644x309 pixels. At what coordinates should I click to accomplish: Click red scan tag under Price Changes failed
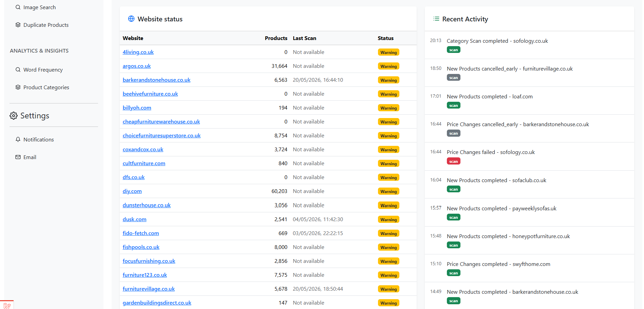(x=454, y=161)
